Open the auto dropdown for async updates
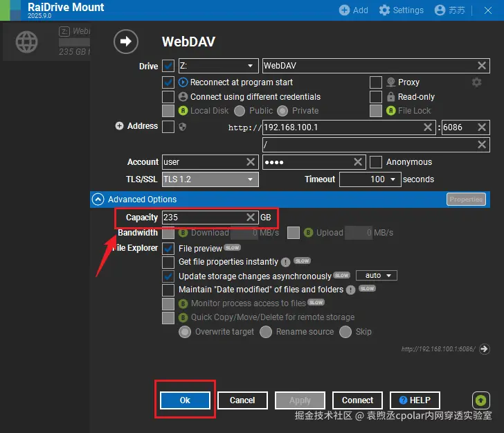 [377, 276]
